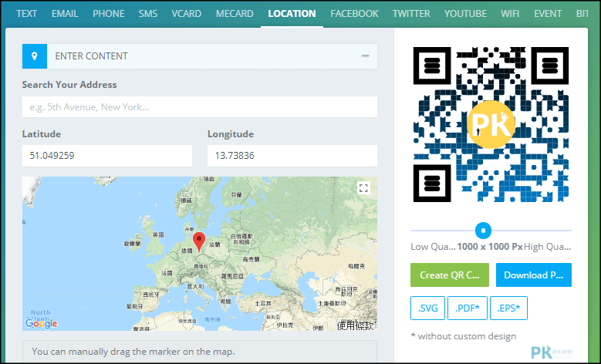Click the Search Your Address field

pyautogui.click(x=200, y=107)
